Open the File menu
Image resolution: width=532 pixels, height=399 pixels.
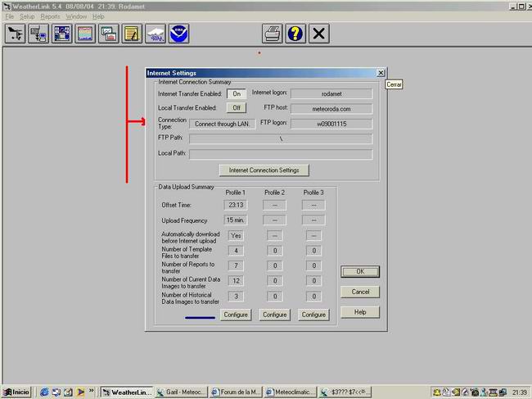coord(10,16)
